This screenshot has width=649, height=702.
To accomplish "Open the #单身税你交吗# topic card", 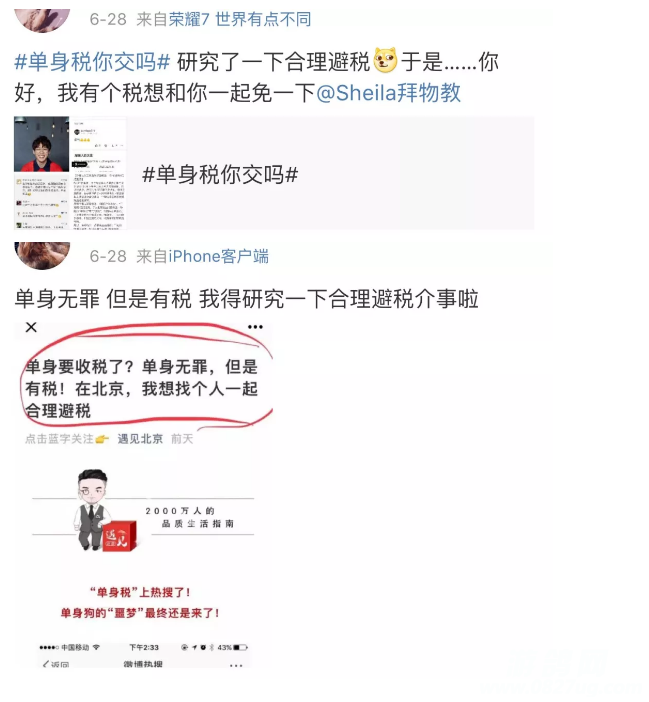I will (274, 173).
